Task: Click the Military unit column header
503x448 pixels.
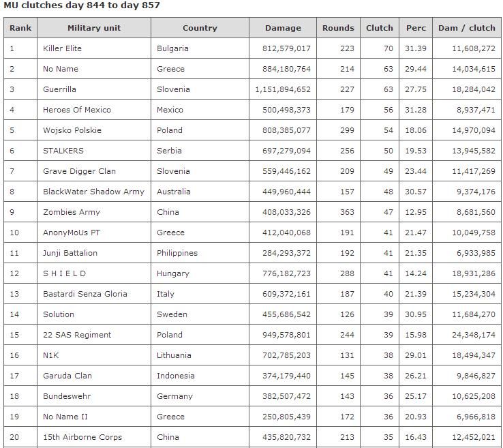Action: 94,28
